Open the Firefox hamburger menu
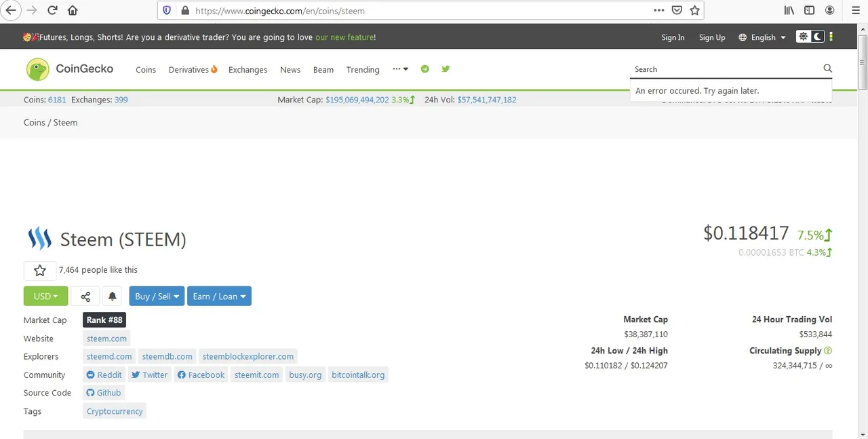The image size is (868, 439). coord(855,10)
